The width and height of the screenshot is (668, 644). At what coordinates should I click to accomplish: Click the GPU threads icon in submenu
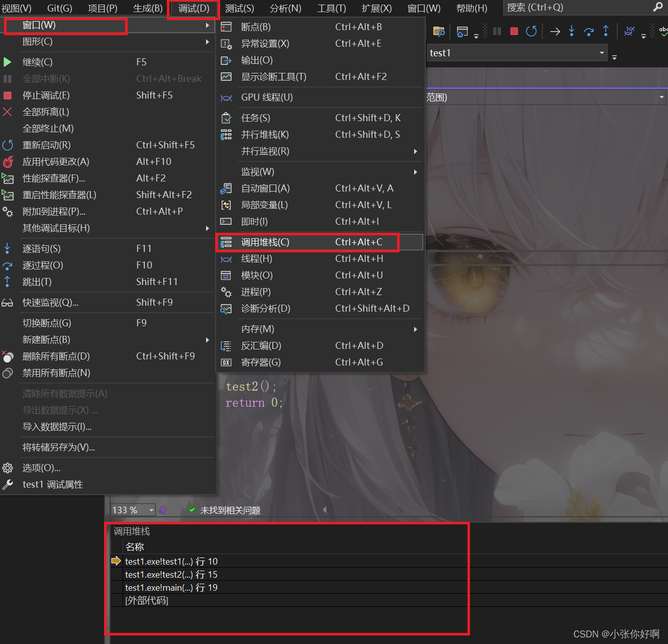coord(226,98)
